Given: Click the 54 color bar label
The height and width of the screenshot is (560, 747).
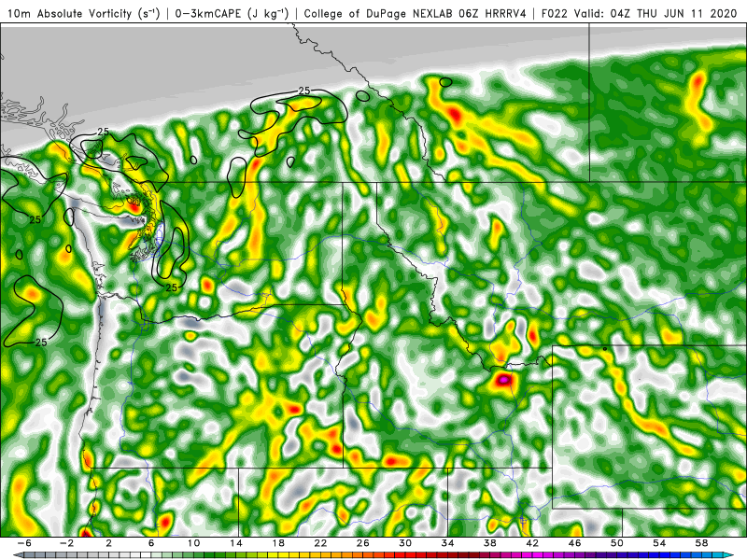Looking at the screenshot, I should point(659,543).
